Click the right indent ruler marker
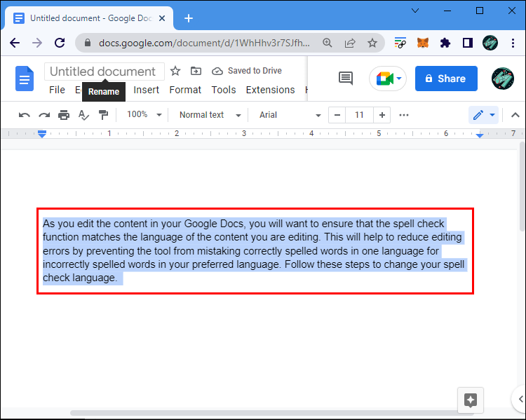The width and height of the screenshot is (526, 420). [480, 135]
